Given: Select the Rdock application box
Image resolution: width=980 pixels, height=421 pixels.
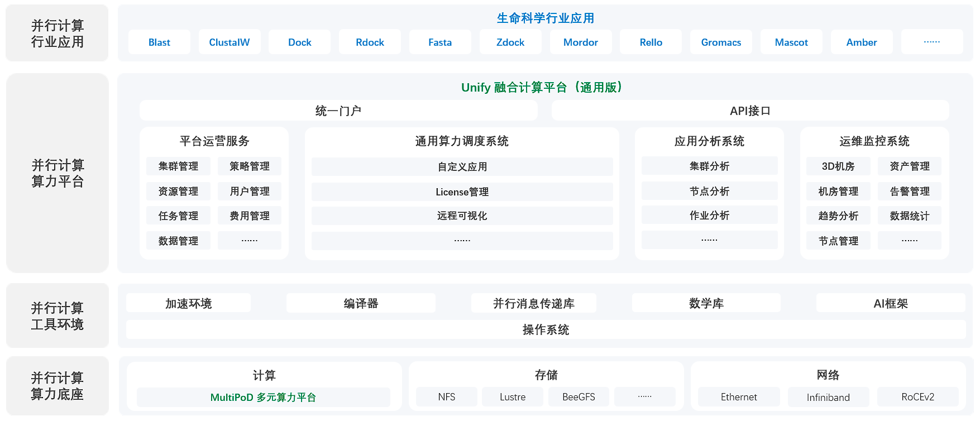Looking at the screenshot, I should [x=370, y=42].
